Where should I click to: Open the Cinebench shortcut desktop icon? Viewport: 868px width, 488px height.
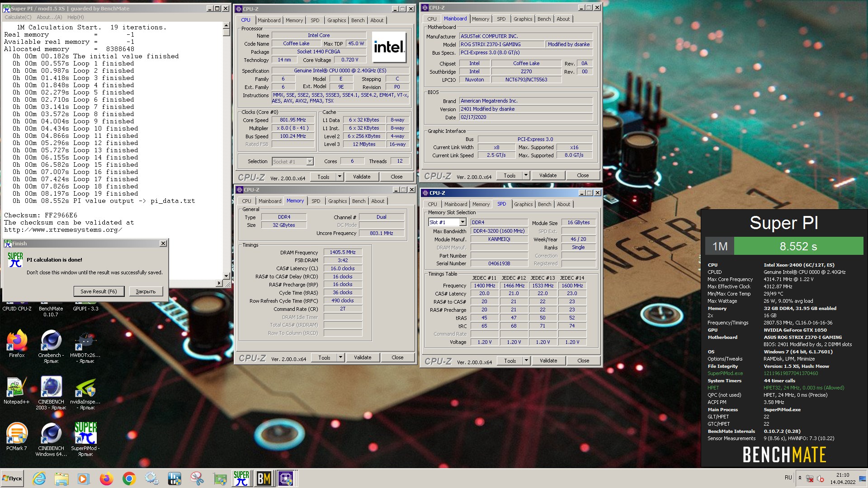51,347
